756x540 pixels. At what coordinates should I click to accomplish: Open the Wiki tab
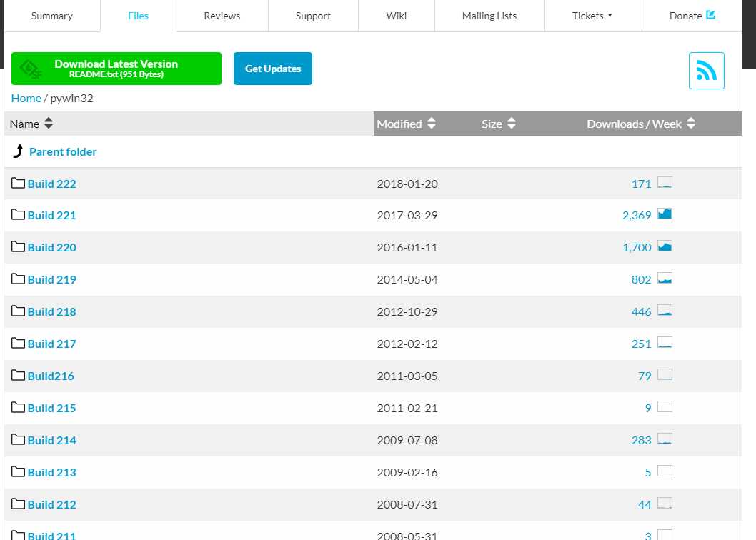[x=397, y=16]
